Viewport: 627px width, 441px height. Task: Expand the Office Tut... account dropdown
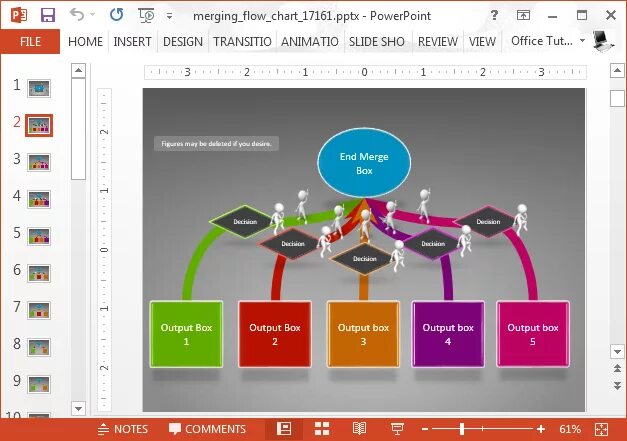click(x=583, y=40)
